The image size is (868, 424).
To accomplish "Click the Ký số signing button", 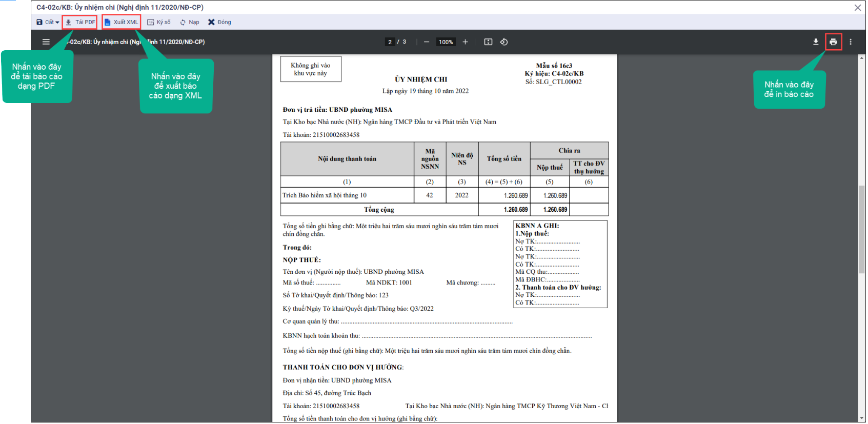I will click(x=159, y=22).
